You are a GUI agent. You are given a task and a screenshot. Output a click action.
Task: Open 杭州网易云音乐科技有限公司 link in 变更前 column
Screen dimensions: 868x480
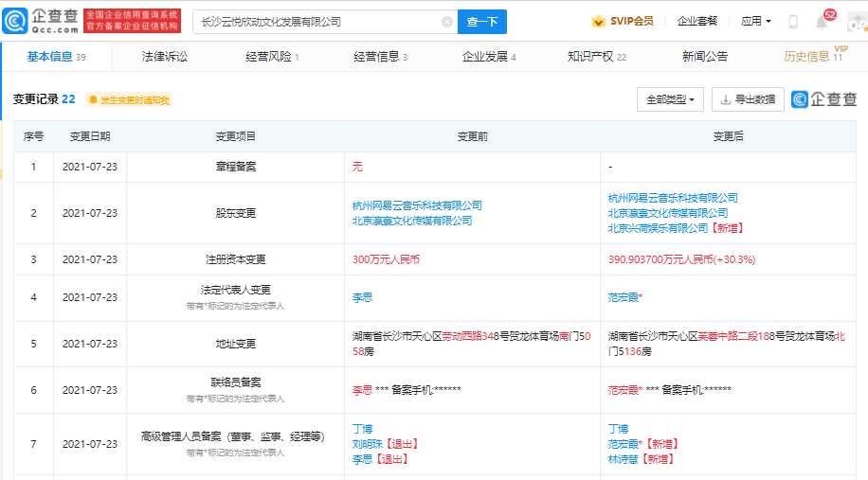[x=417, y=205]
